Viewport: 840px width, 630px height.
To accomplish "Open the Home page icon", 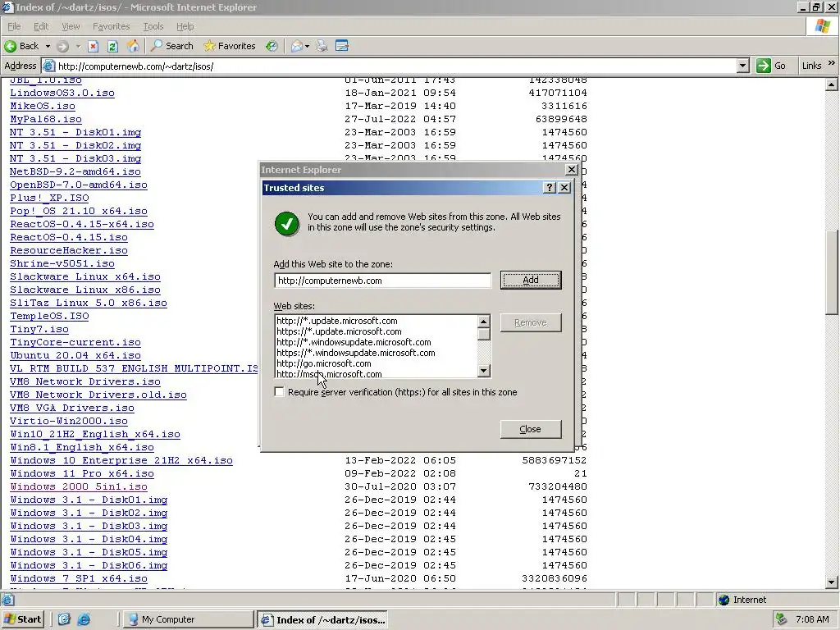I will pos(133,46).
